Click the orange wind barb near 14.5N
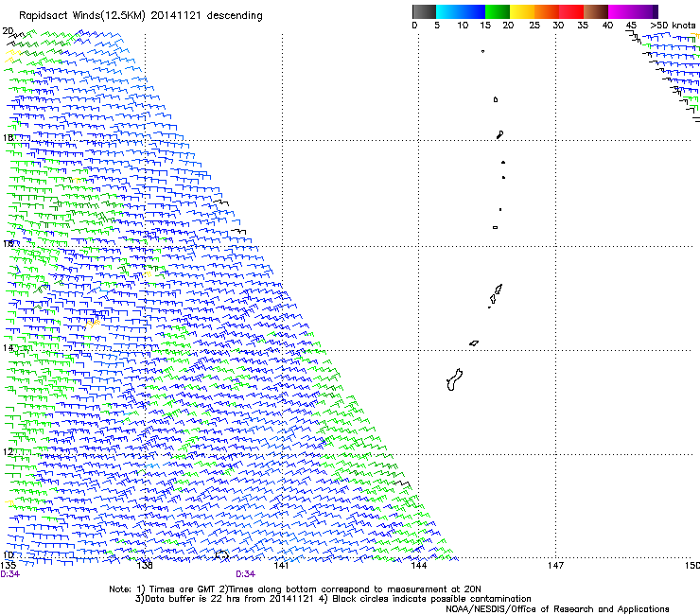 (93, 324)
